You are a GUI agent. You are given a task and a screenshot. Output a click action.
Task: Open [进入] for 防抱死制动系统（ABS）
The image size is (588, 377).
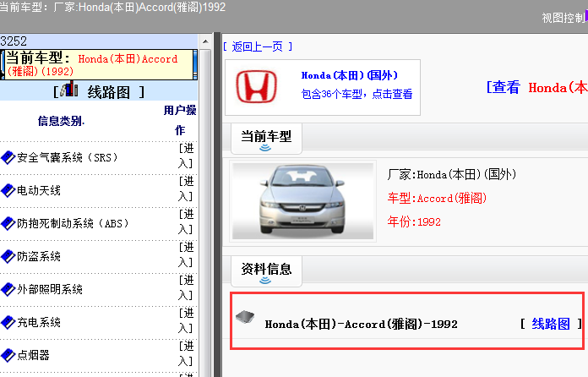click(186, 222)
